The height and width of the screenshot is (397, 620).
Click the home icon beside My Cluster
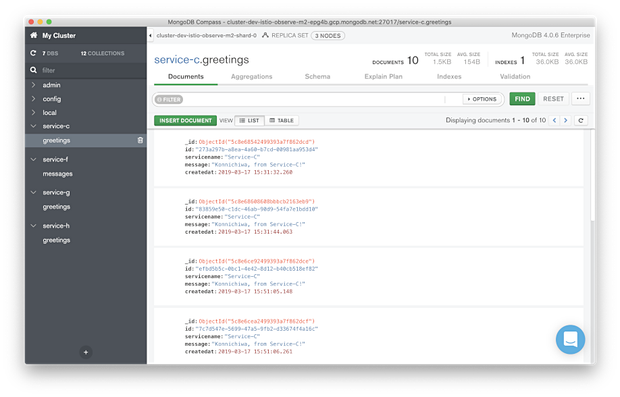pyautogui.click(x=34, y=36)
